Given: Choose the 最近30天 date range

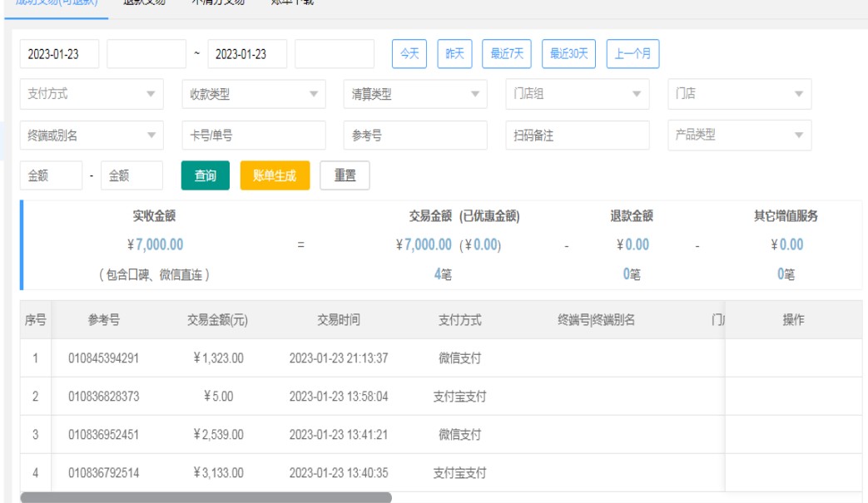Looking at the screenshot, I should [568, 54].
